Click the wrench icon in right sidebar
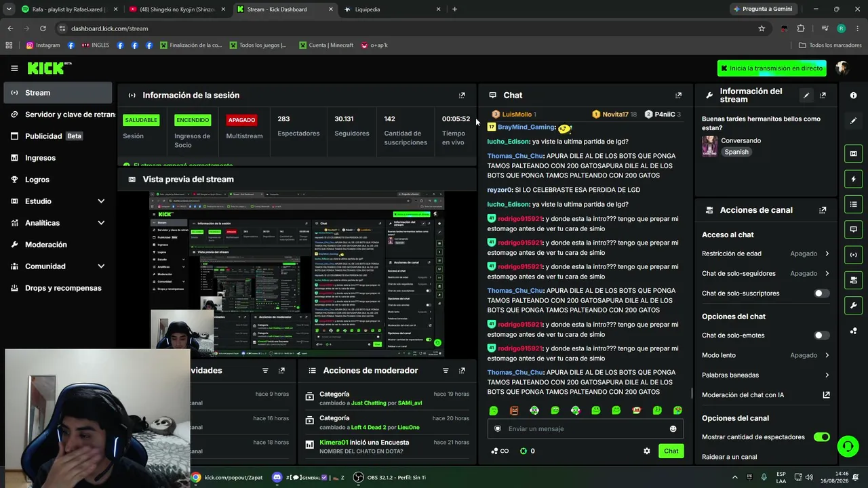Image resolution: width=868 pixels, height=488 pixels. pos(853,305)
